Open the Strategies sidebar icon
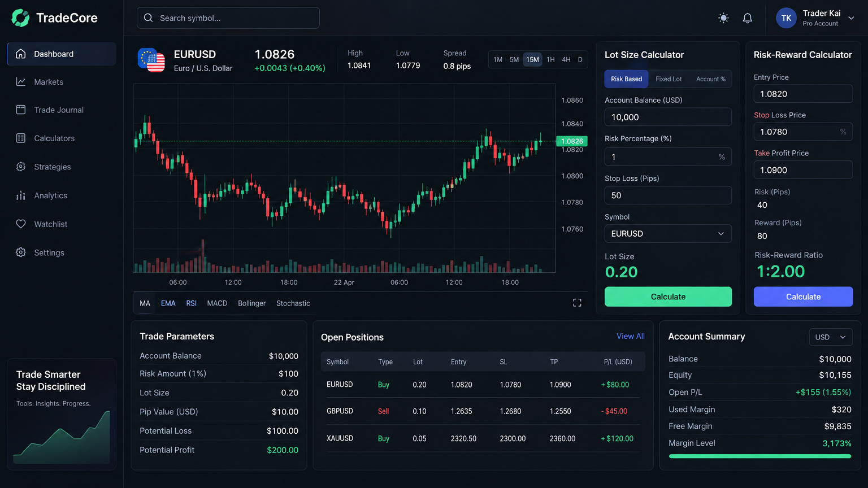The width and height of the screenshot is (868, 488). 21,167
